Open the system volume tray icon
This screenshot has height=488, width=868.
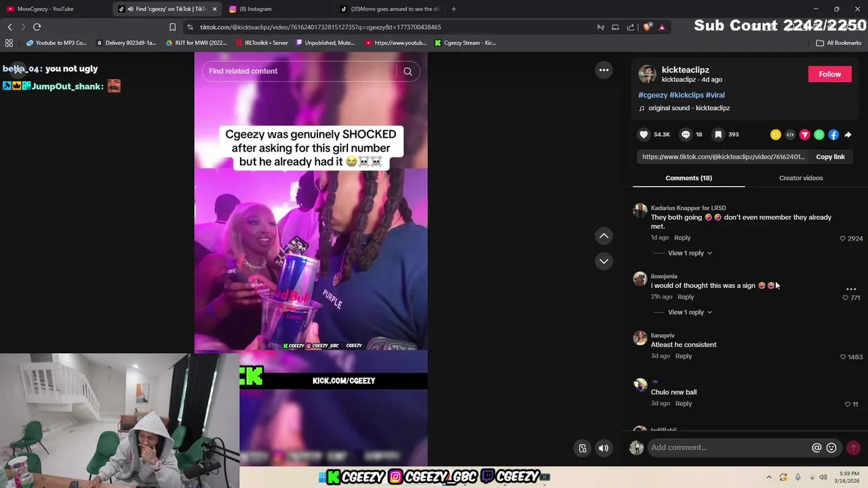pos(823,477)
